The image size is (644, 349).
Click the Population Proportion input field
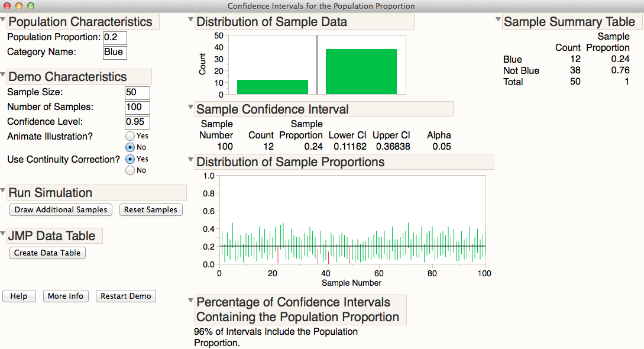coord(114,38)
